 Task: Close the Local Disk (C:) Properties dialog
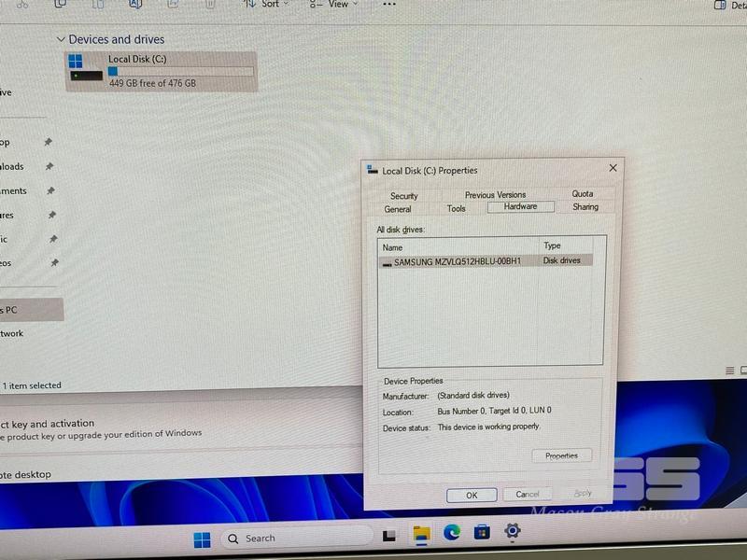point(613,168)
